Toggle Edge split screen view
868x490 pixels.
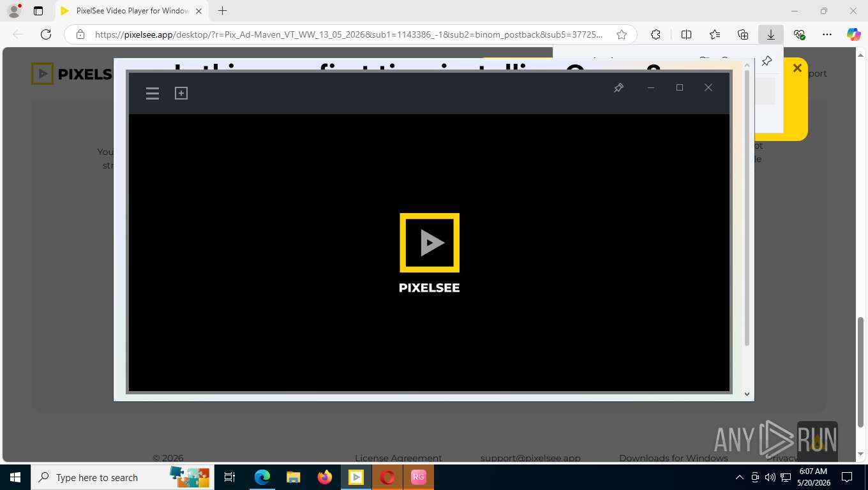click(x=686, y=34)
